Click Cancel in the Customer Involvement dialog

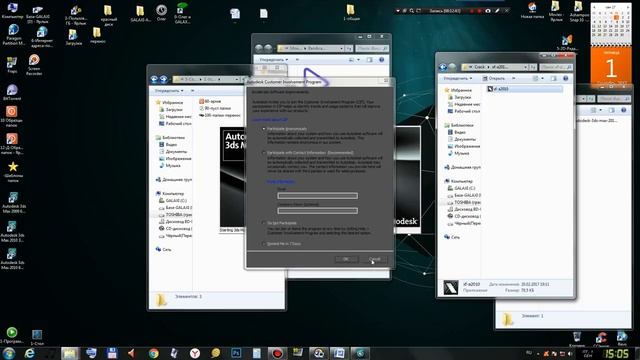[x=375, y=259]
